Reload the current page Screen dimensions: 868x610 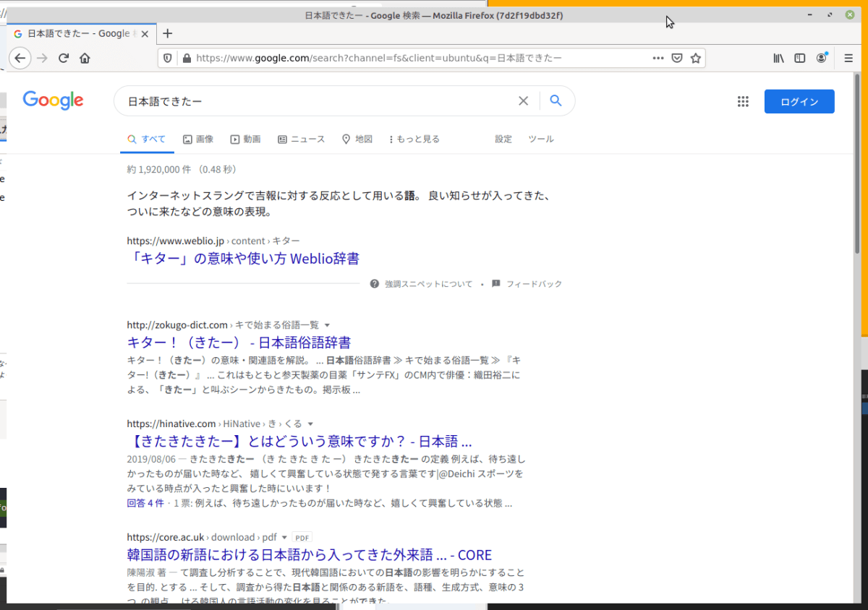(64, 59)
